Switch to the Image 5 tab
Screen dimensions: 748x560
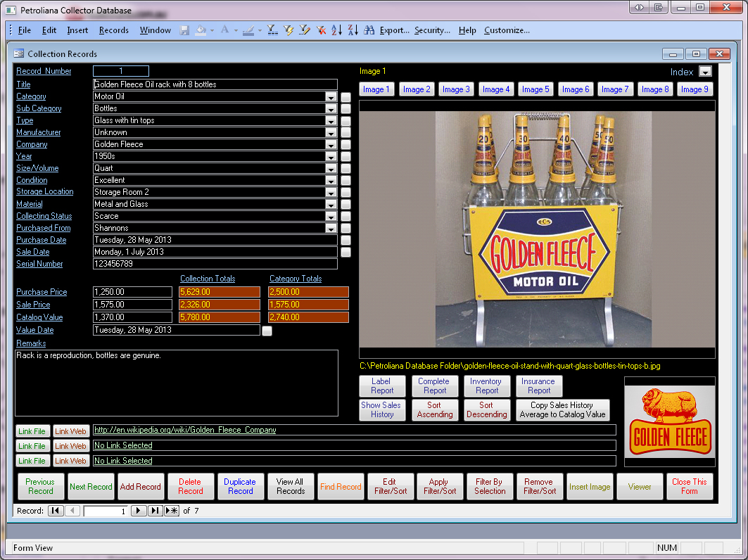click(535, 89)
